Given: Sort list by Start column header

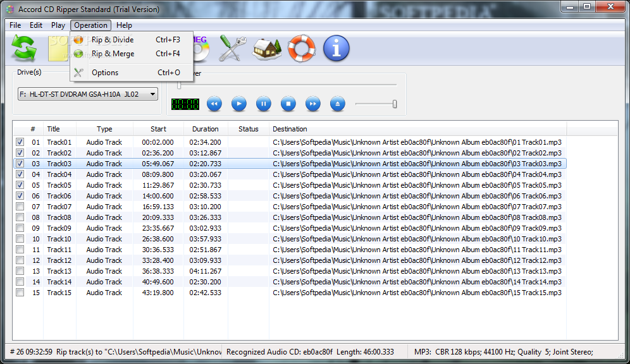Looking at the screenshot, I should point(158,129).
